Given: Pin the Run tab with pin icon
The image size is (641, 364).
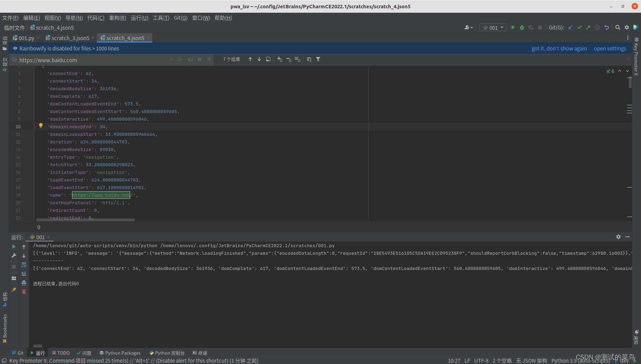Looking at the screenshot, I should [14, 290].
